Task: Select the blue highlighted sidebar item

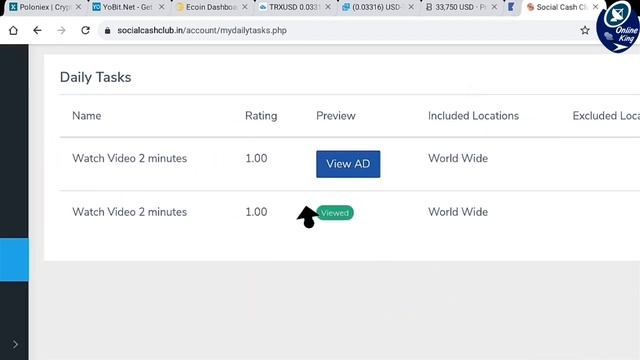Action: (14, 260)
